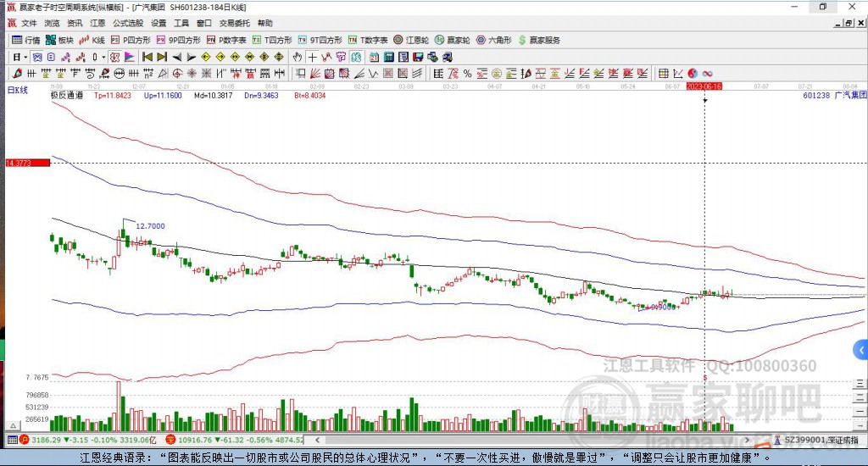Expand the dropdown arrow beside the 0 button
The width and height of the screenshot is (868, 466).
coord(104,57)
